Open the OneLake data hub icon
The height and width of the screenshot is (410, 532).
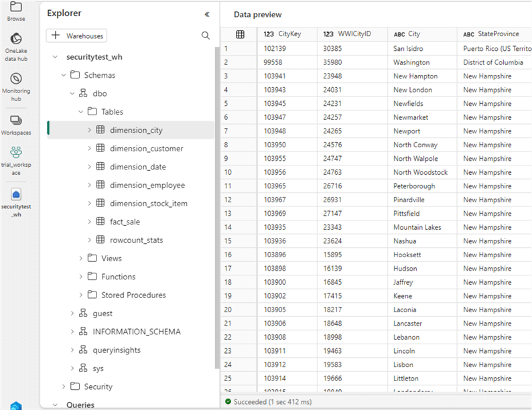16,40
